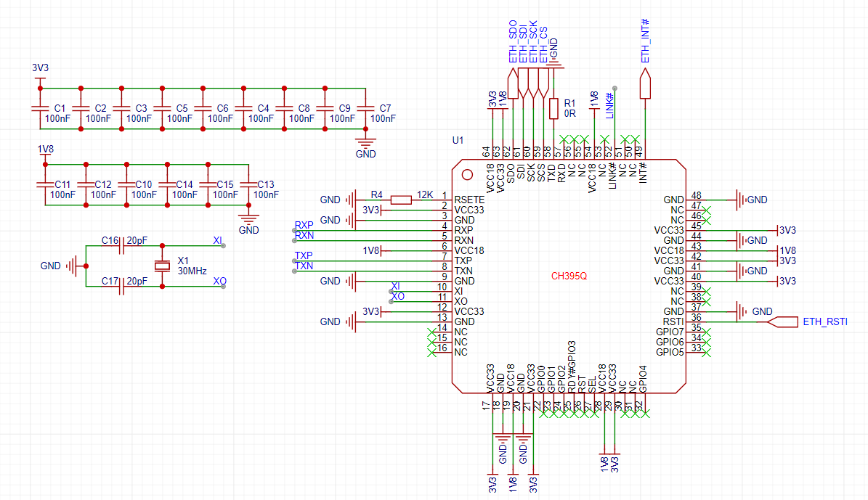This screenshot has height=500, width=868.
Task: Click the XI net label by C16
Action: (x=218, y=241)
